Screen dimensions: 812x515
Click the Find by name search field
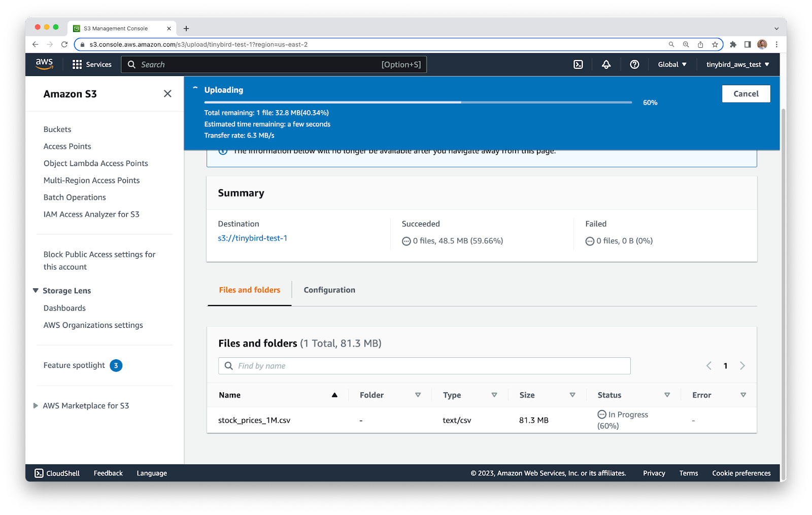click(x=431, y=366)
